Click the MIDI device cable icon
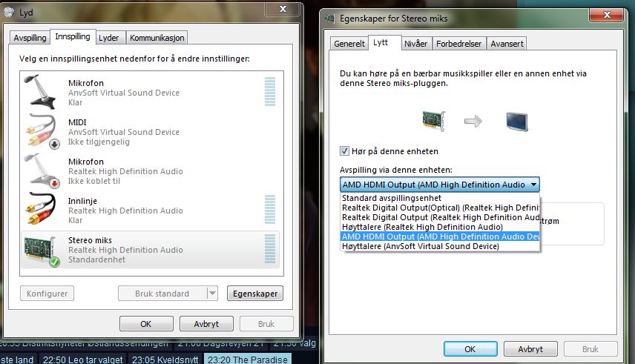 [42, 131]
